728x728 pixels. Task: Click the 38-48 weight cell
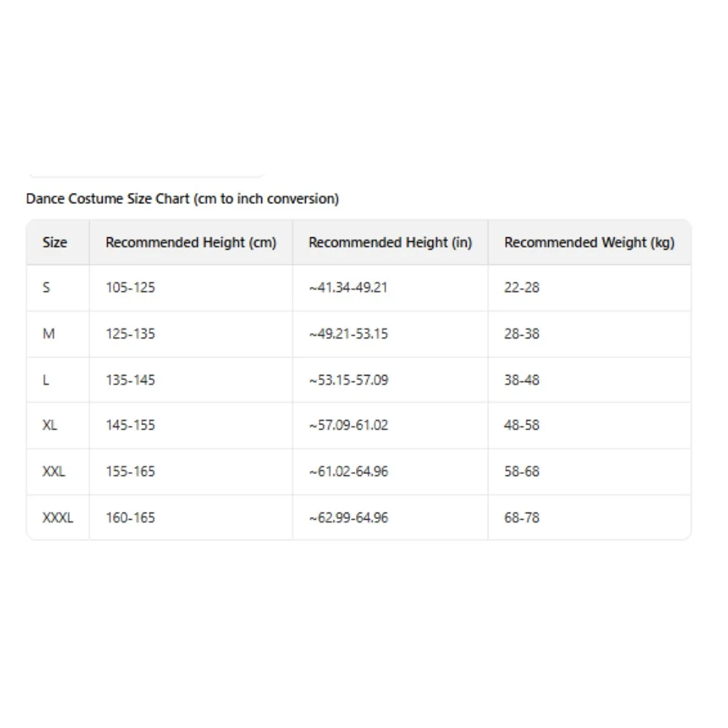tap(521, 380)
